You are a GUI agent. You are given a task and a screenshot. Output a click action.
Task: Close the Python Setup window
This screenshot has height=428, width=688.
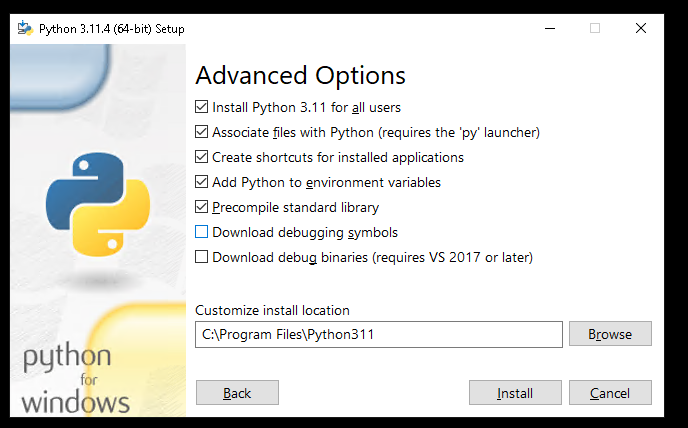coord(641,28)
